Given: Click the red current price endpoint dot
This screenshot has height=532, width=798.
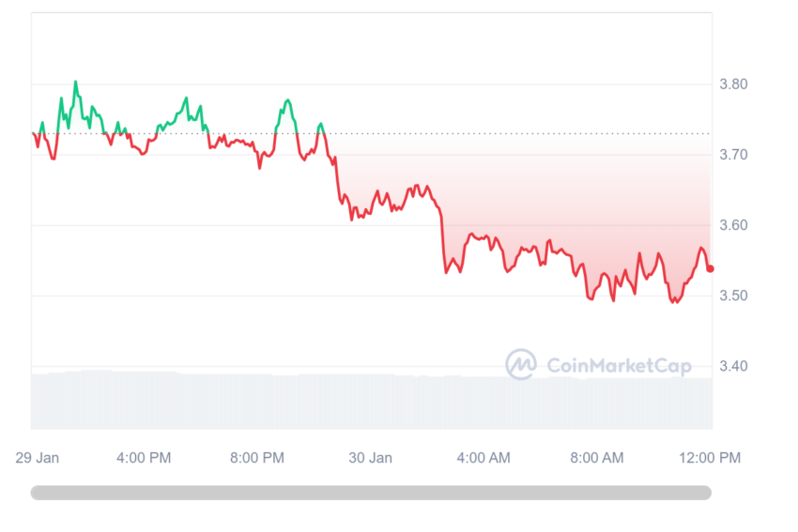Looking at the screenshot, I should [x=711, y=268].
